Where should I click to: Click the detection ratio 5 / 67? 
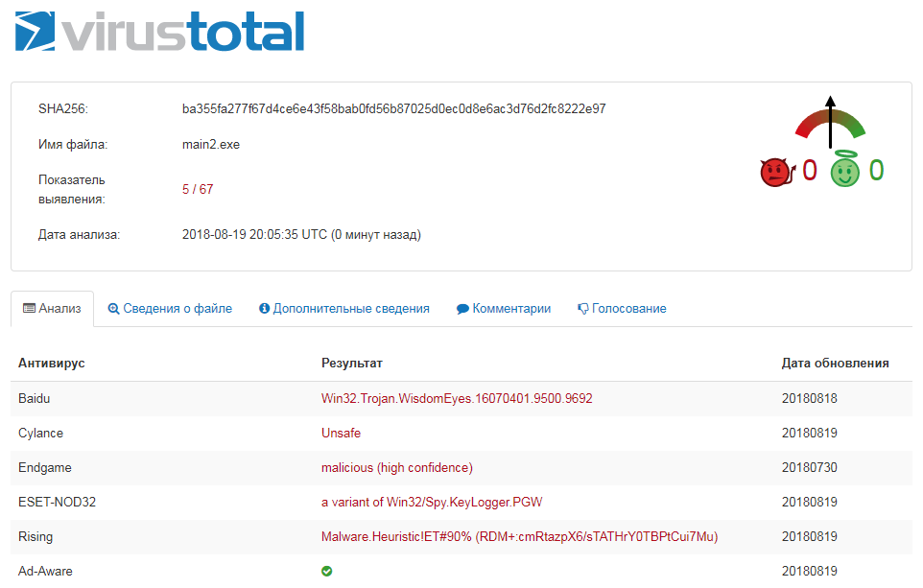(198, 190)
